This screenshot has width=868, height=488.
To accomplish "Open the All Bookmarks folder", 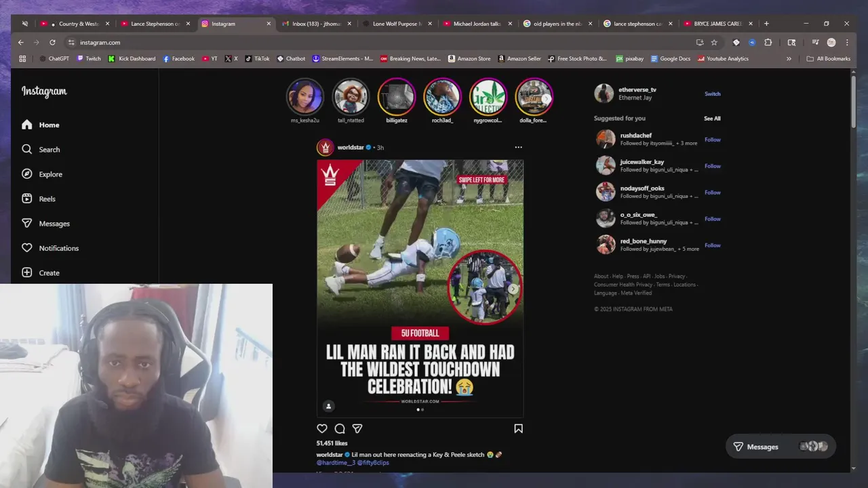I will point(829,59).
